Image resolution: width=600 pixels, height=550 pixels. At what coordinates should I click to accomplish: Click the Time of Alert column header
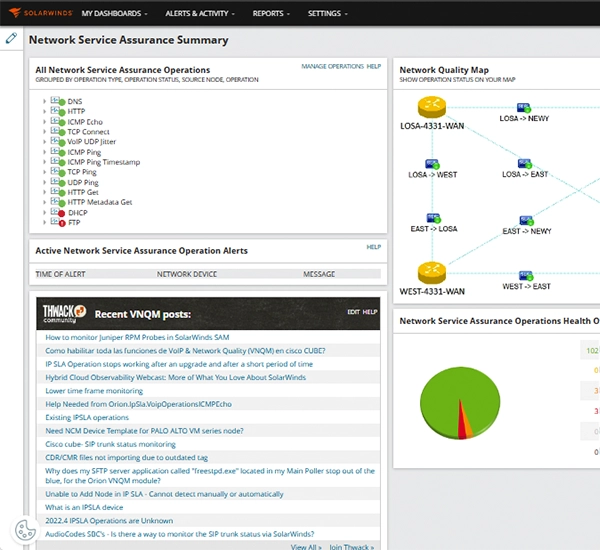click(x=60, y=274)
